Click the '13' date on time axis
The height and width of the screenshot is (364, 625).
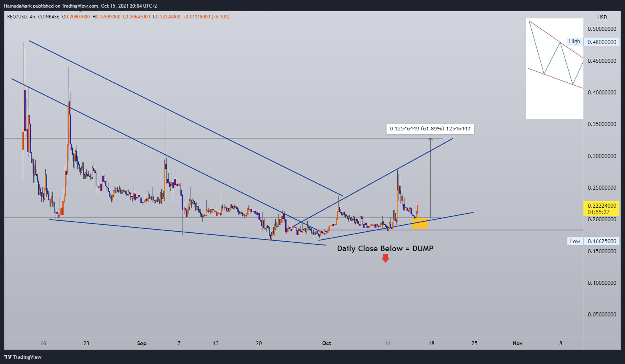(216, 343)
